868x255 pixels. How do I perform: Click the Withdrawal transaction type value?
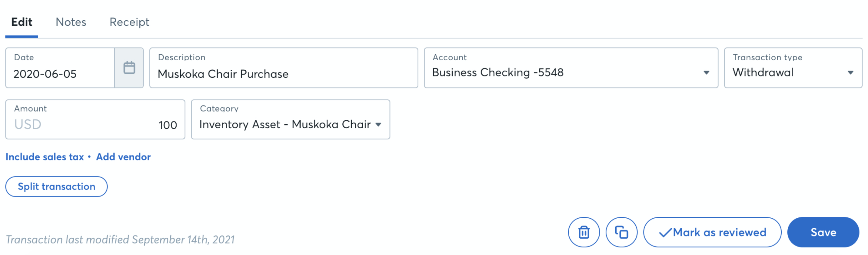point(763,72)
